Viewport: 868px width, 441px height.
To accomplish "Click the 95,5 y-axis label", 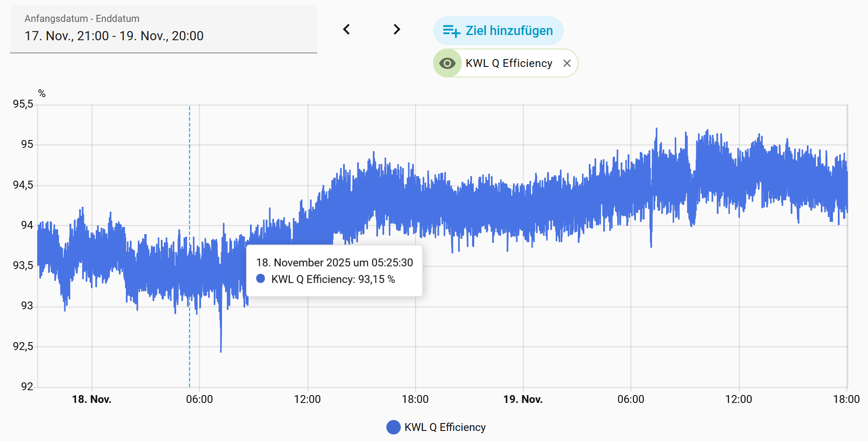I will (23, 104).
